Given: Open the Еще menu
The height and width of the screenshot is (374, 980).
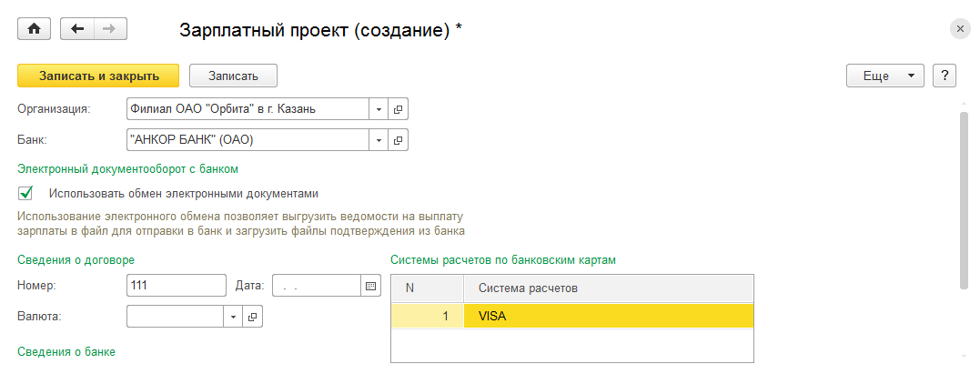Looking at the screenshot, I should click(x=885, y=76).
